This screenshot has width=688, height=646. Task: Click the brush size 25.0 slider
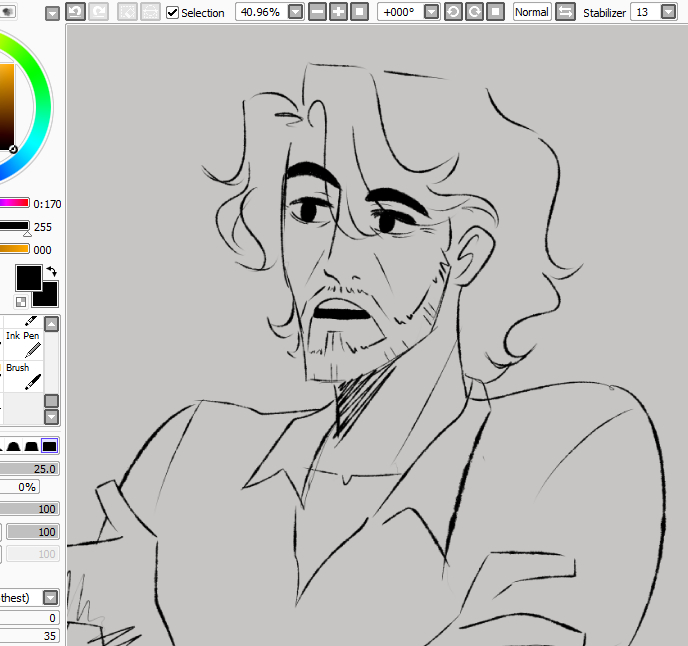point(30,468)
